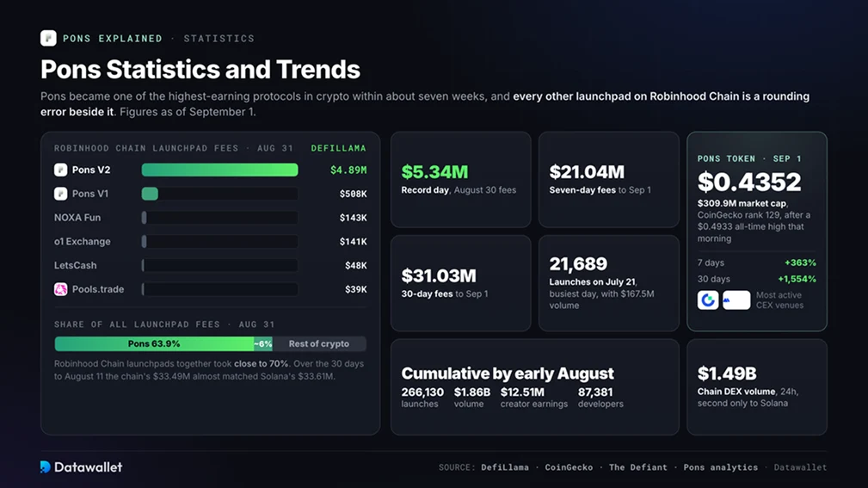Viewport: 868px width, 488px height.
Task: Click the LetsCash row label
Action: click(76, 265)
